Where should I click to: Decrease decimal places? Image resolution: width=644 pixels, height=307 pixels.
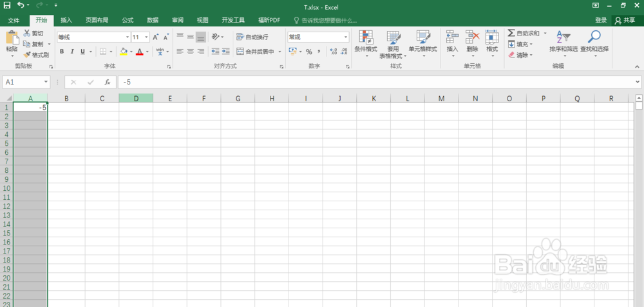344,52
